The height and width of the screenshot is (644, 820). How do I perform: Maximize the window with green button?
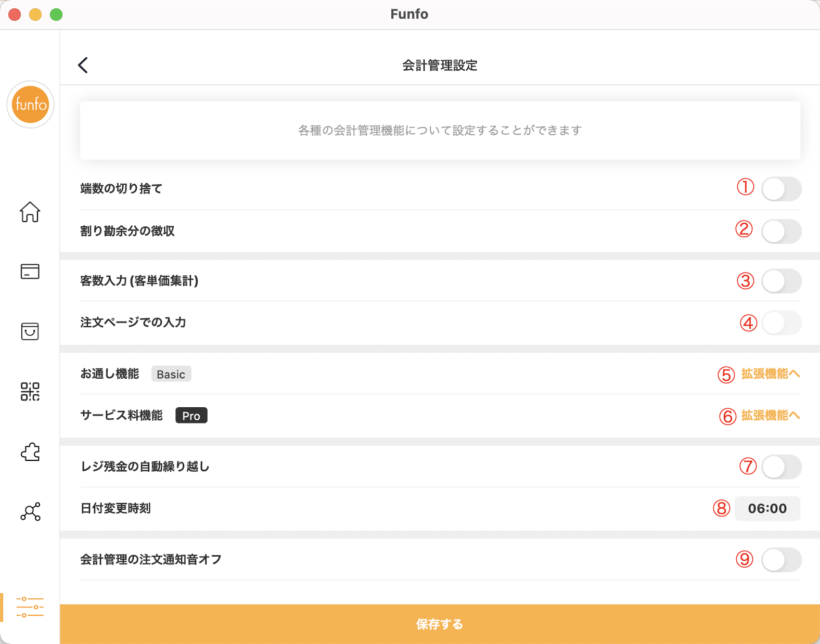point(56,15)
